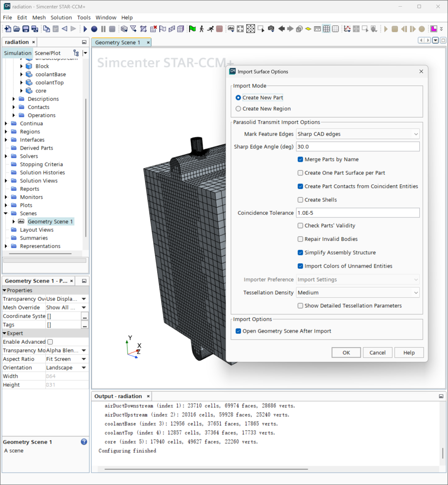Save the simulation via the floppy disk icon
Viewport: 448px width, 485px height.
click(26, 29)
